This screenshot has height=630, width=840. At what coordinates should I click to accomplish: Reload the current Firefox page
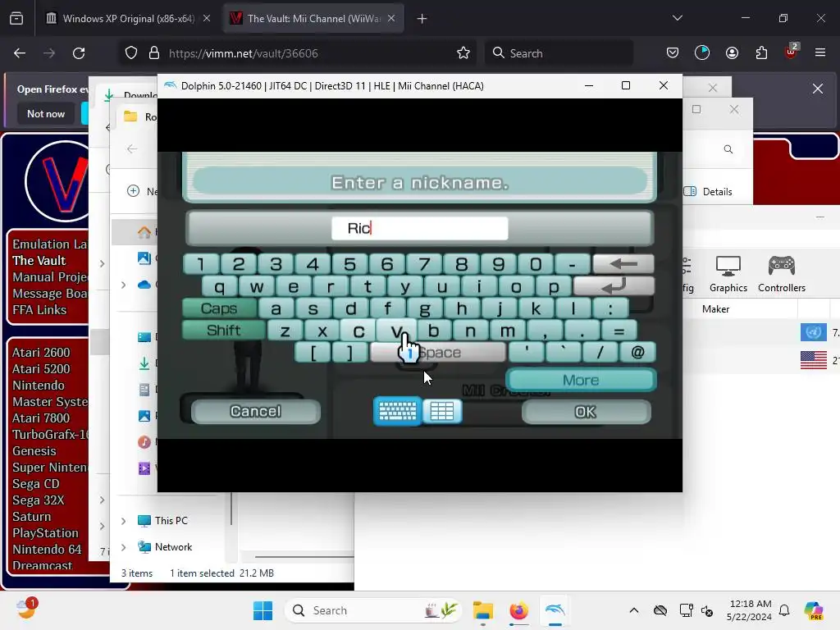coord(79,53)
